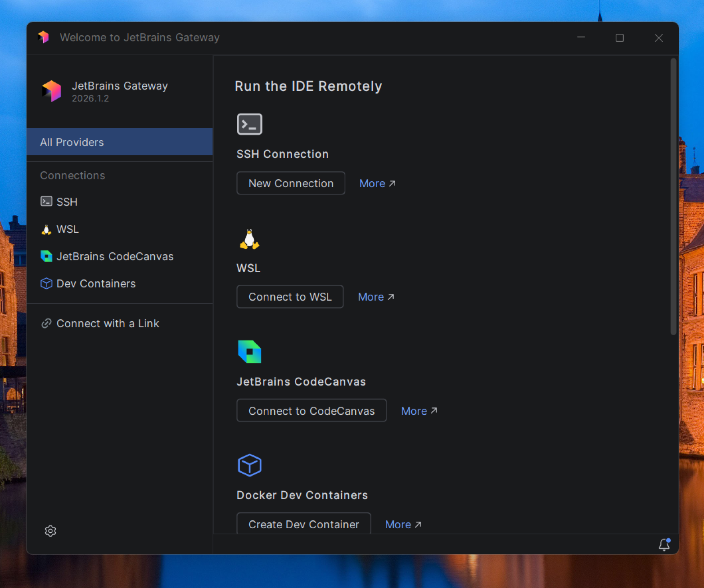Screen dimensions: 704x588
Task: Close the Gateway window
Action: click(x=659, y=38)
